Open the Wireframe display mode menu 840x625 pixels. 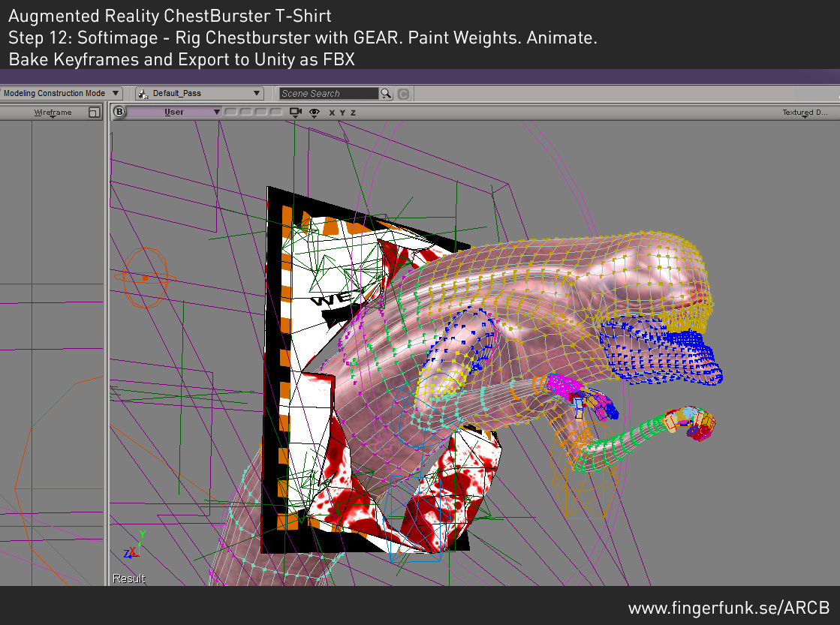(x=53, y=113)
